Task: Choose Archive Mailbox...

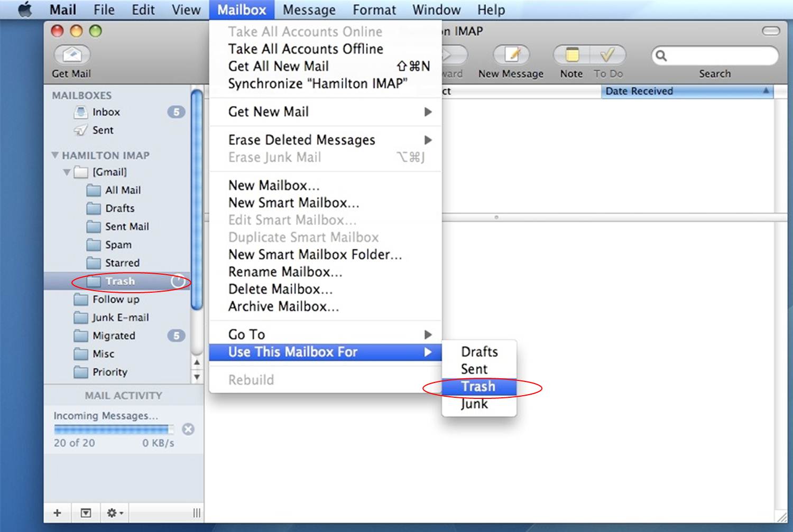Action: pos(325,307)
